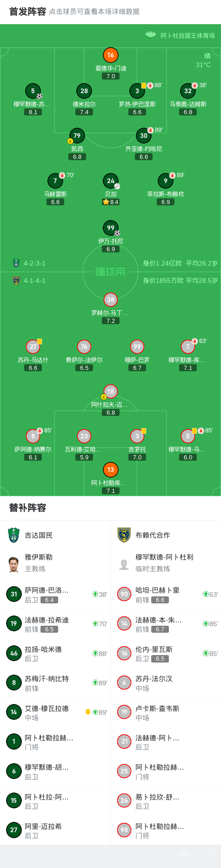The image size is (221, 868).
Task: Click the 布赖代合作 team crest
Action: 124,535
